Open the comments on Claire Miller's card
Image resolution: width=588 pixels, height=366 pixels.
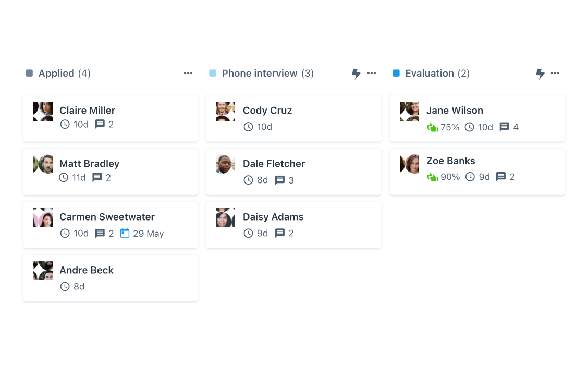(101, 124)
